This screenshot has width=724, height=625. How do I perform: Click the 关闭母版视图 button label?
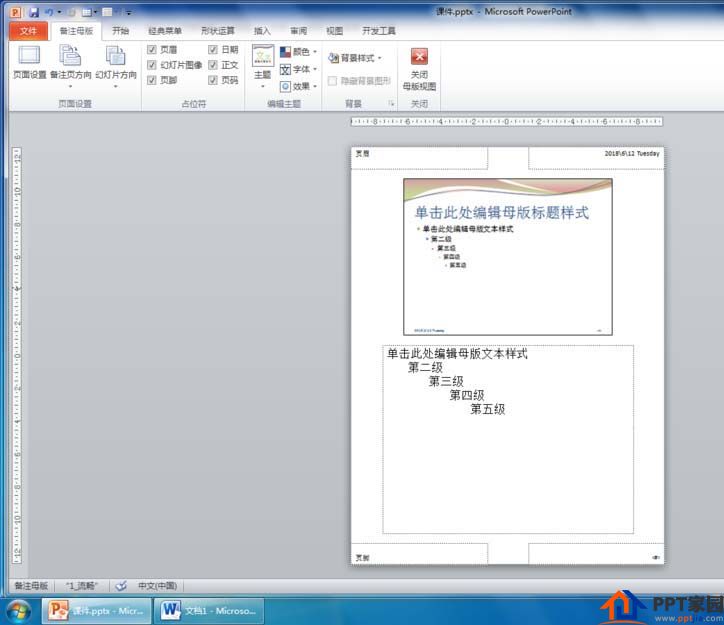[x=419, y=80]
